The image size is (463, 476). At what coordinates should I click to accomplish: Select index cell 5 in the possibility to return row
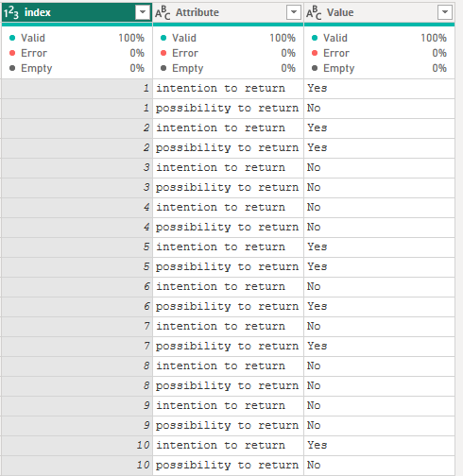[77, 267]
